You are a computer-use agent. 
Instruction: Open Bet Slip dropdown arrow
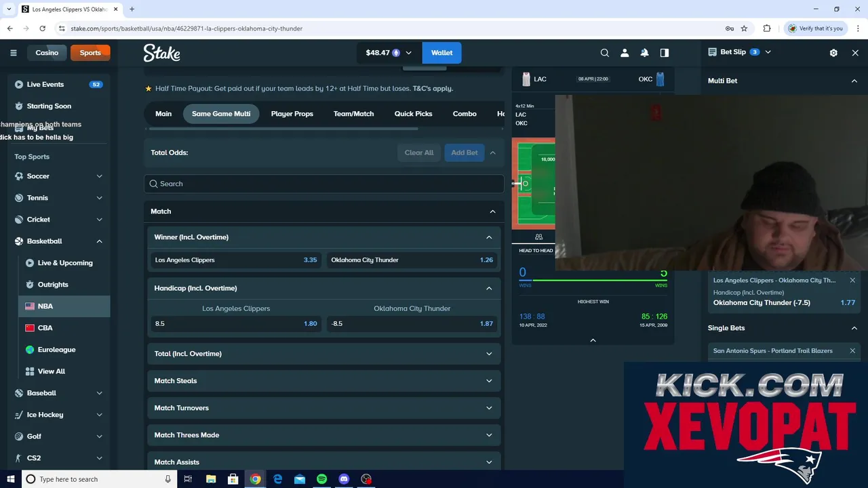click(x=768, y=52)
